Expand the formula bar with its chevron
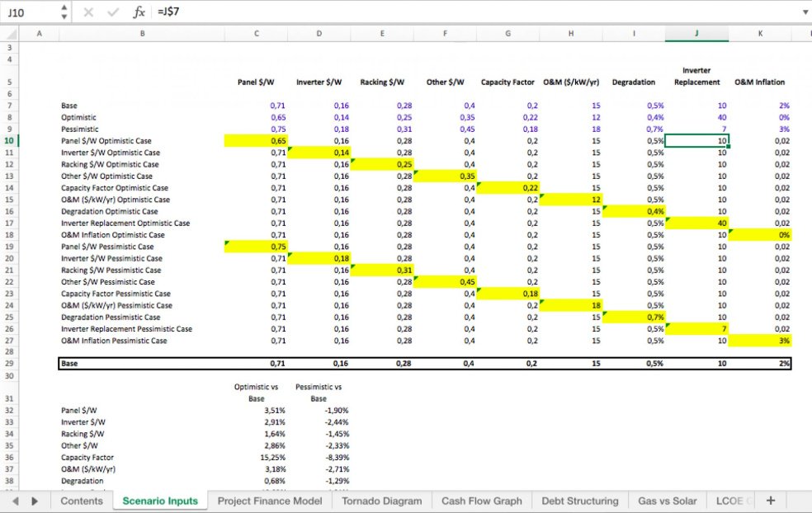Screen dimensions: 812x513 [805, 12]
